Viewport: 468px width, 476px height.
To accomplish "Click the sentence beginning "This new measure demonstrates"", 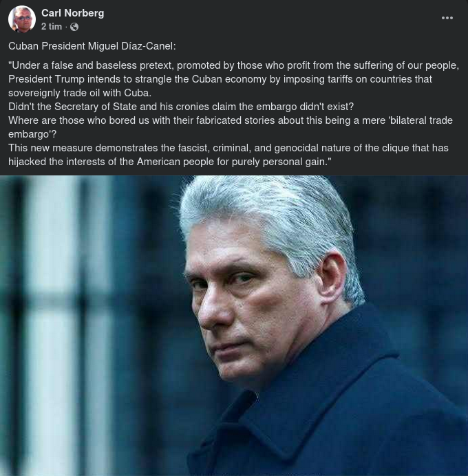I will tap(227, 148).
